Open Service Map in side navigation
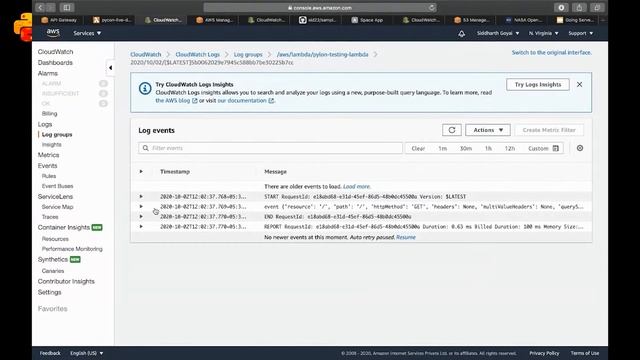Screen dimensions: 640x360 coord(58,207)
